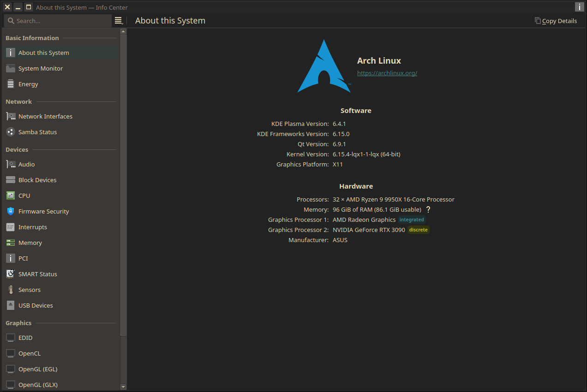Click the CPU chip icon
The image size is (587, 392).
click(11, 196)
